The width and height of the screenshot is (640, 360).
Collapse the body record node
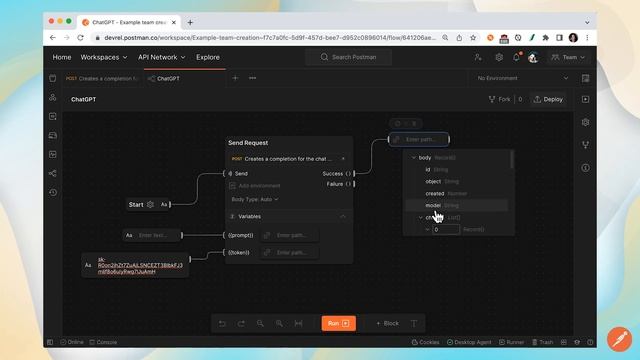pos(413,158)
